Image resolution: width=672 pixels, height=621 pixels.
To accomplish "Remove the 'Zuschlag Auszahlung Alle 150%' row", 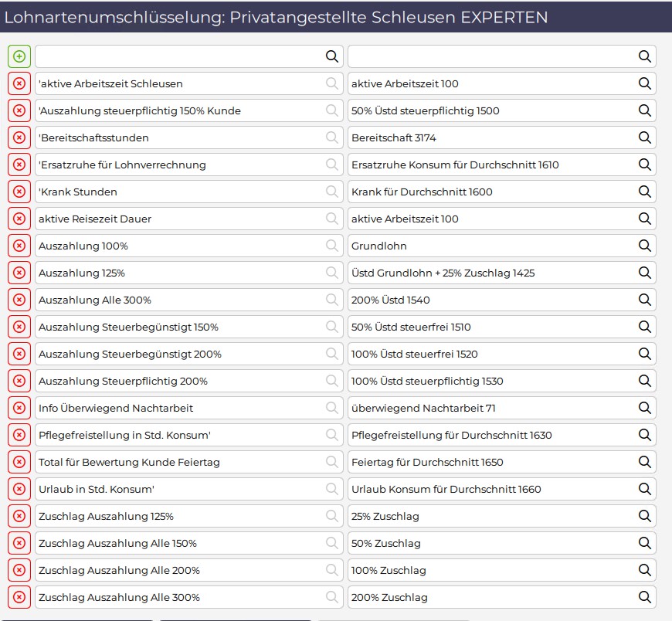I will (19, 542).
